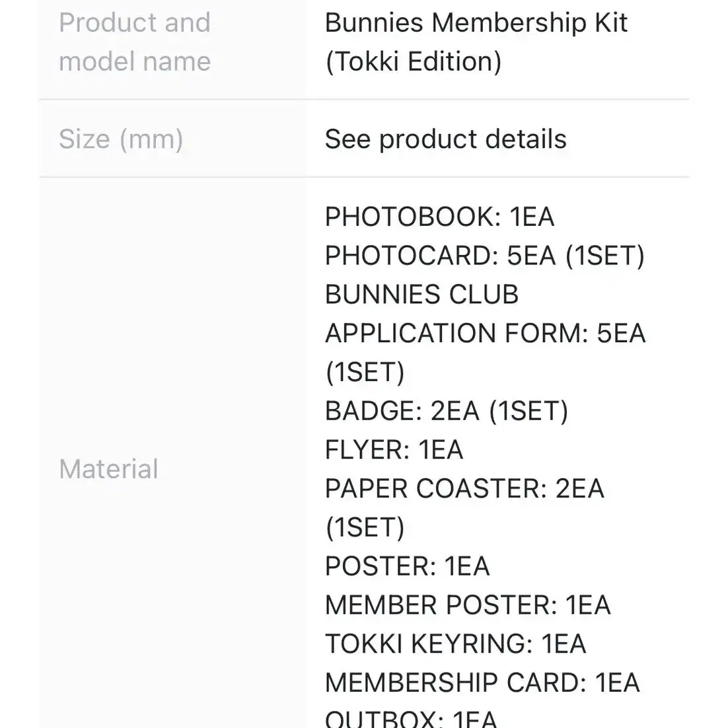Click the "BUNNIES CLUB" text line
This screenshot has height=728, width=728.
point(421,295)
